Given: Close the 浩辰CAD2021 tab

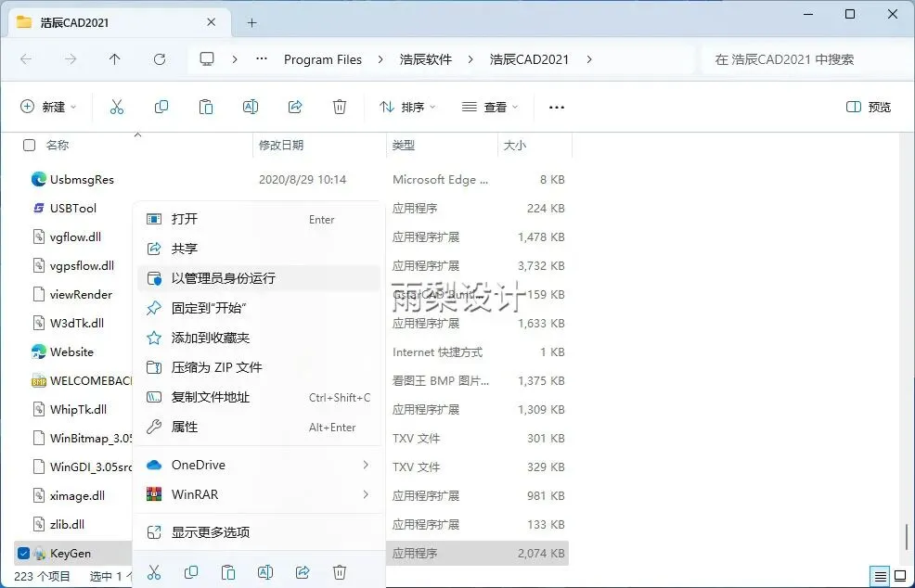Looking at the screenshot, I should 212,22.
